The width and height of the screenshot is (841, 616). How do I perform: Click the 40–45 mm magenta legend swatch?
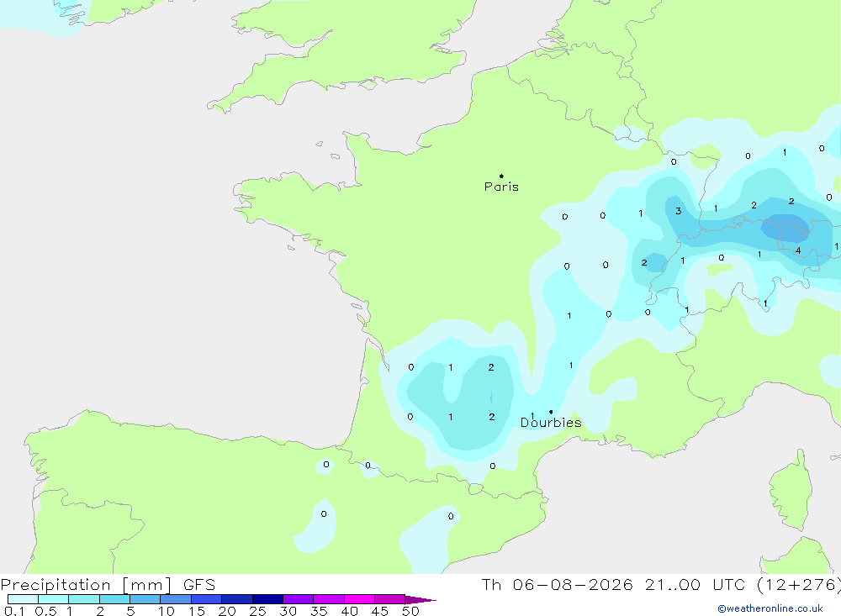point(359,599)
